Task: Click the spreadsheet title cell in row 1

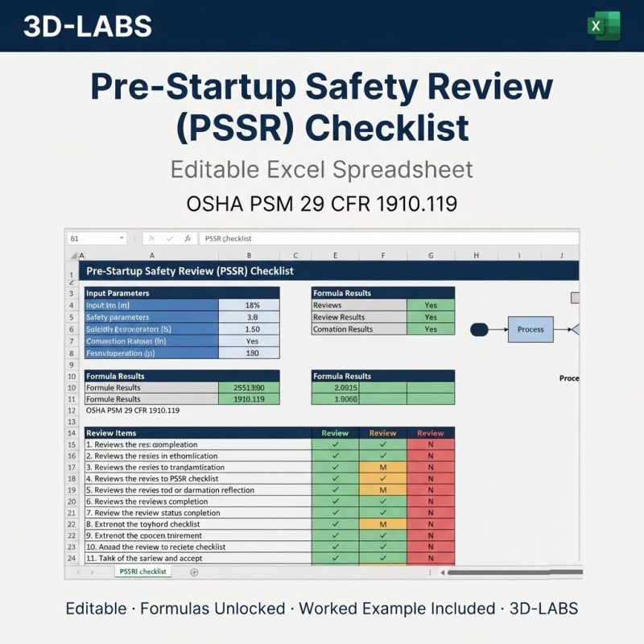Action: click(x=329, y=271)
